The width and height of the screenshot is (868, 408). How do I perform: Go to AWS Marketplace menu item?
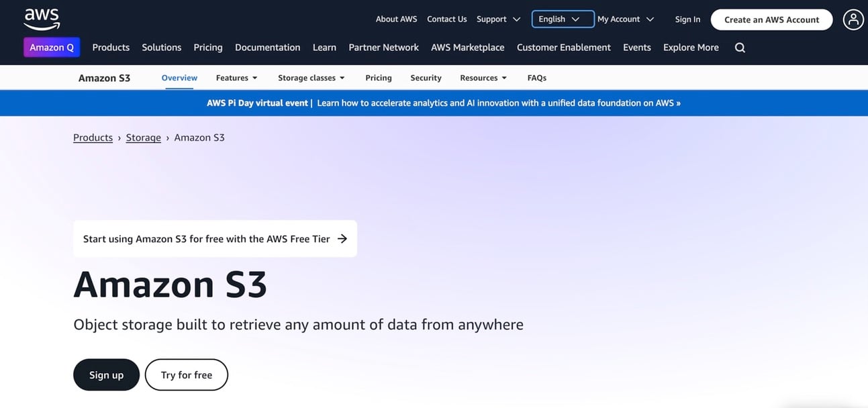467,48
